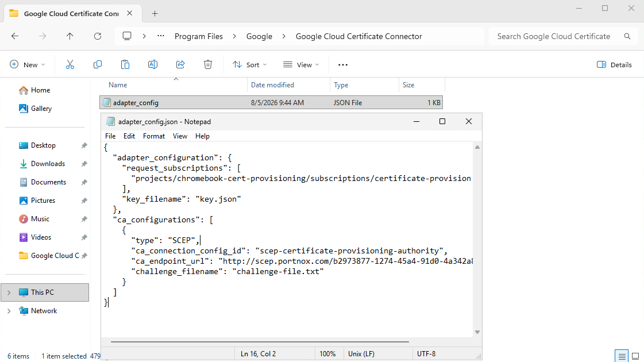Expand the This PC tree node
Screen dimensions: 644x362
9,292
